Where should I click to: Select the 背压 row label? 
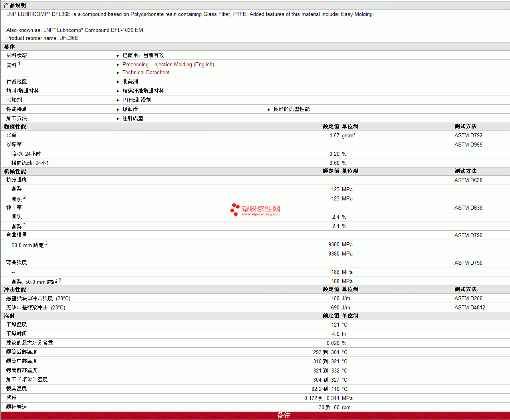point(12,398)
